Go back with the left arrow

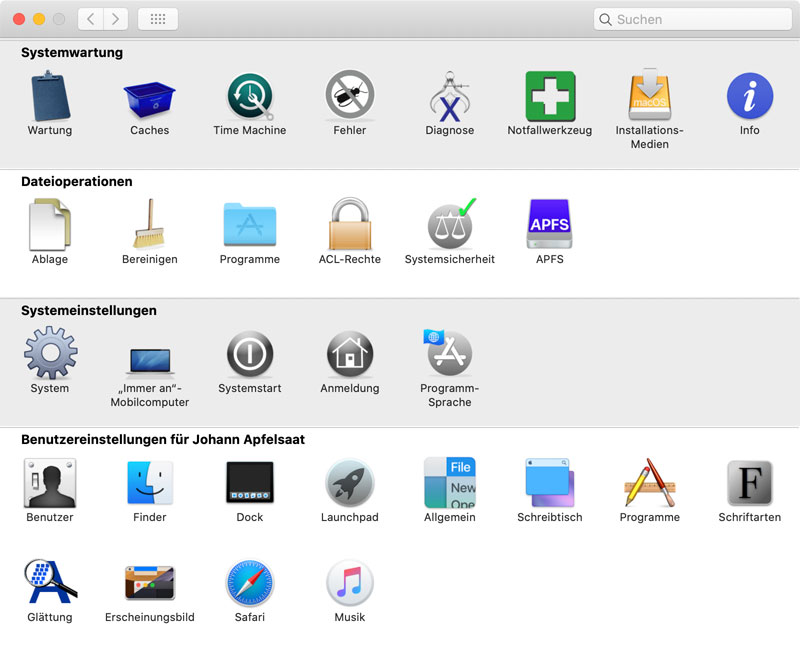91,19
